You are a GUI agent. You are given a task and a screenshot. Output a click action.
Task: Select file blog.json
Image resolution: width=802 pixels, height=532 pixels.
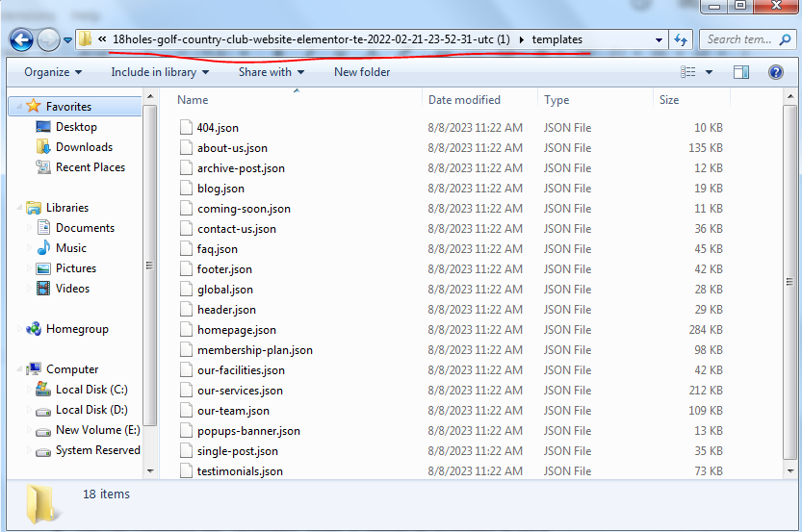[221, 189]
